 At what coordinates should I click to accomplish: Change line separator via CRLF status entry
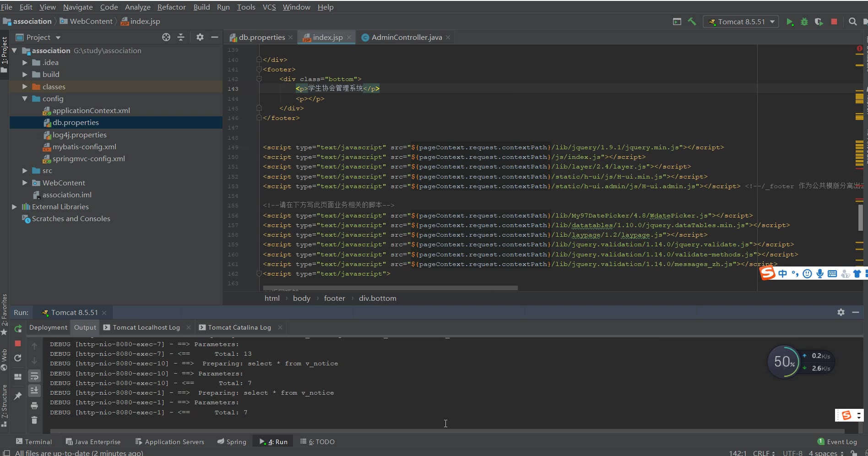764,453
